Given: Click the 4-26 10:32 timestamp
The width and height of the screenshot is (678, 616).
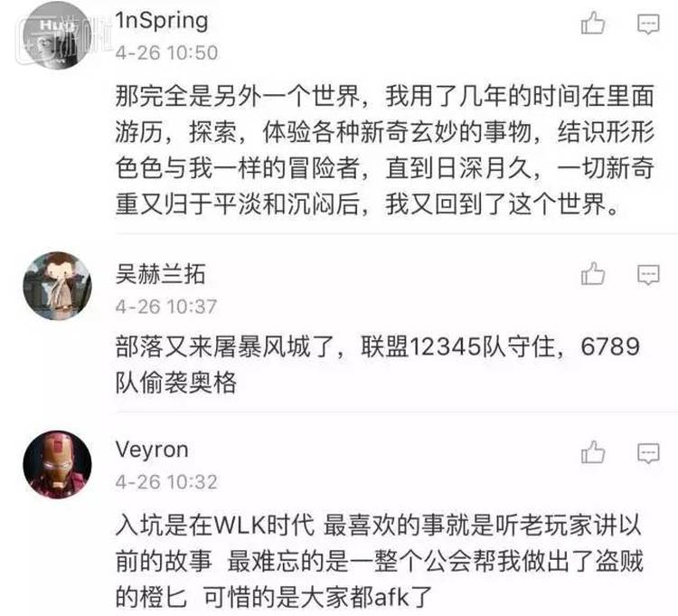Looking at the screenshot, I should click(x=166, y=482).
